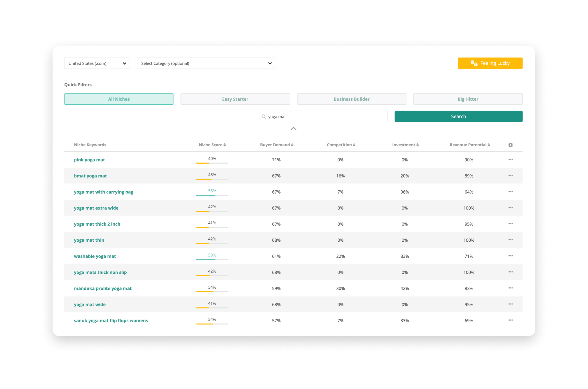Open the Select Category dropdown
588x389 pixels.
pyautogui.click(x=206, y=63)
